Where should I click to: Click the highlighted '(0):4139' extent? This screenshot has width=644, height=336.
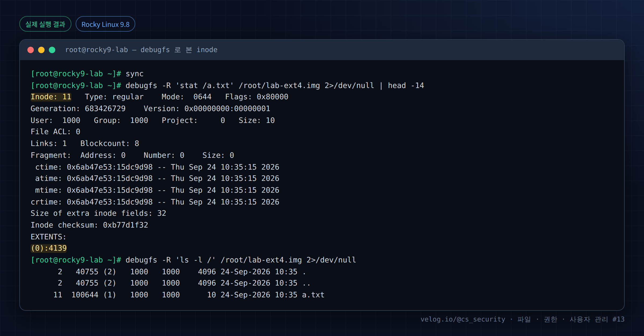coord(49,248)
